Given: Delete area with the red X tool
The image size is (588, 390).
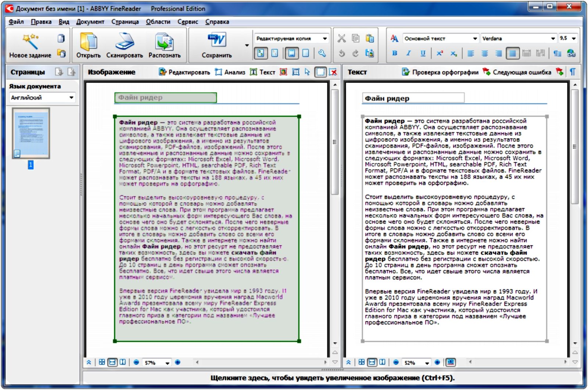Looking at the screenshot, I should [333, 72].
